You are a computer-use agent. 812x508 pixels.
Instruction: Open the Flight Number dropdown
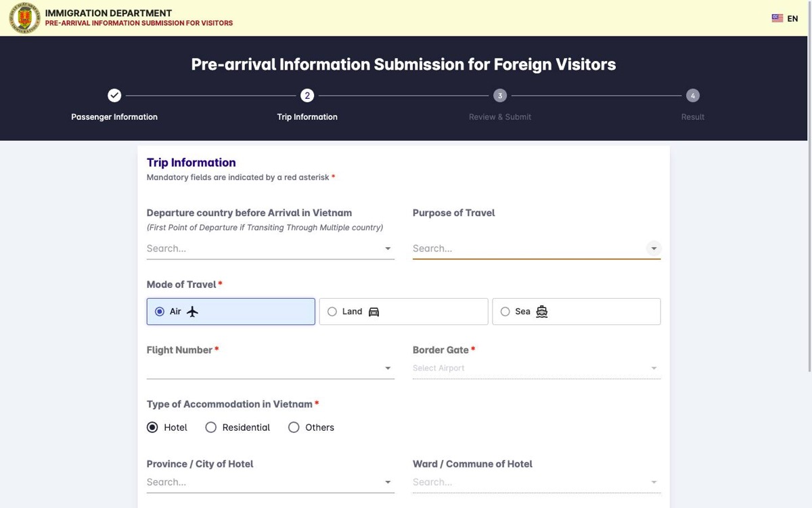(388, 368)
